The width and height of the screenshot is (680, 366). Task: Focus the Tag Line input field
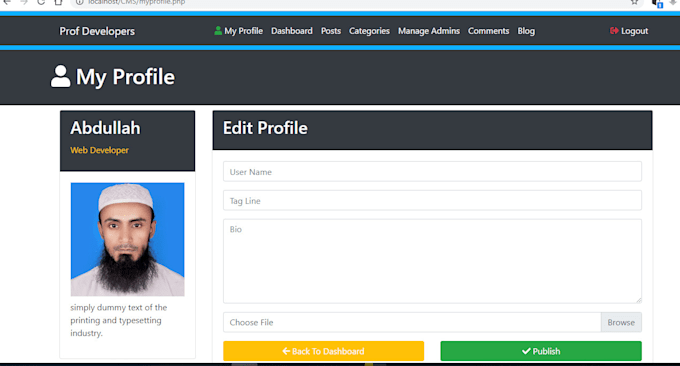tap(432, 200)
